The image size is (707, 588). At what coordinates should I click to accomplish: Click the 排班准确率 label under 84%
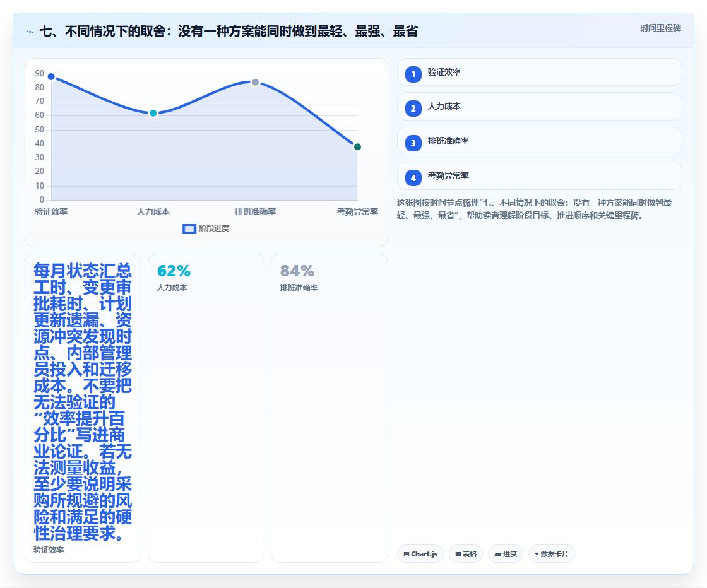tap(299, 288)
